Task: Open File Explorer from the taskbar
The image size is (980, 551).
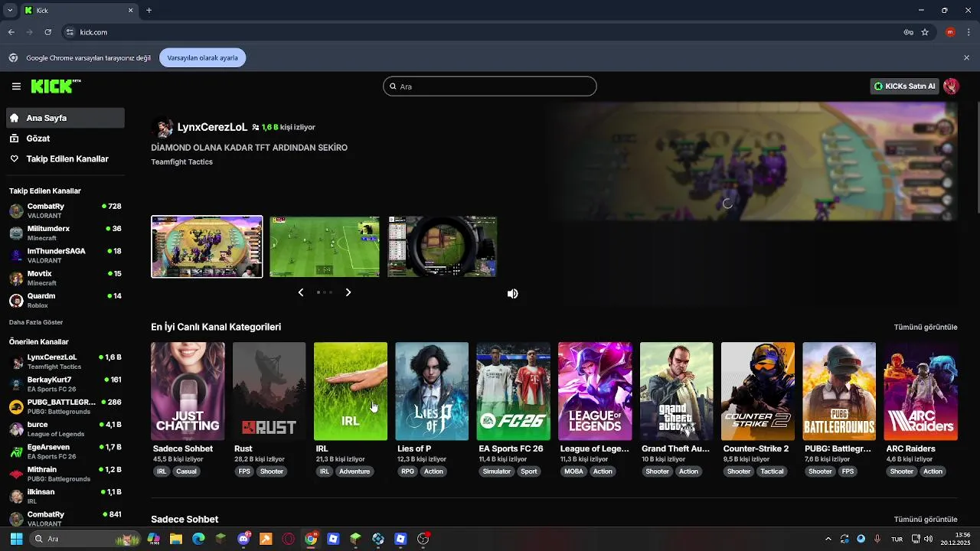Action: [176, 539]
